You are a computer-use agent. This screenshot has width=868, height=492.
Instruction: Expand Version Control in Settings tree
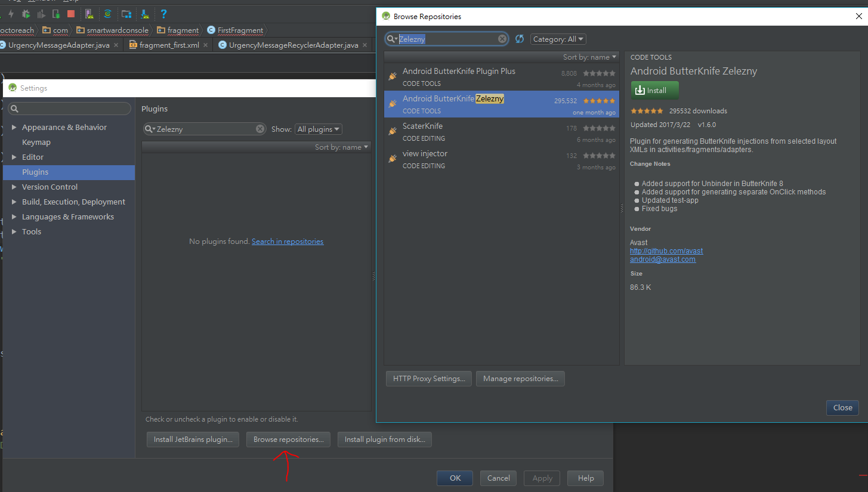(14, 187)
